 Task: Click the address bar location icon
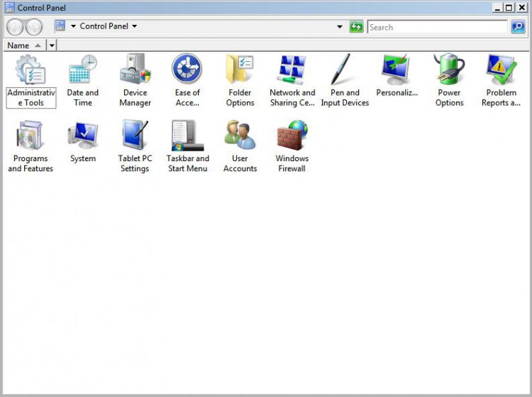coord(60,26)
